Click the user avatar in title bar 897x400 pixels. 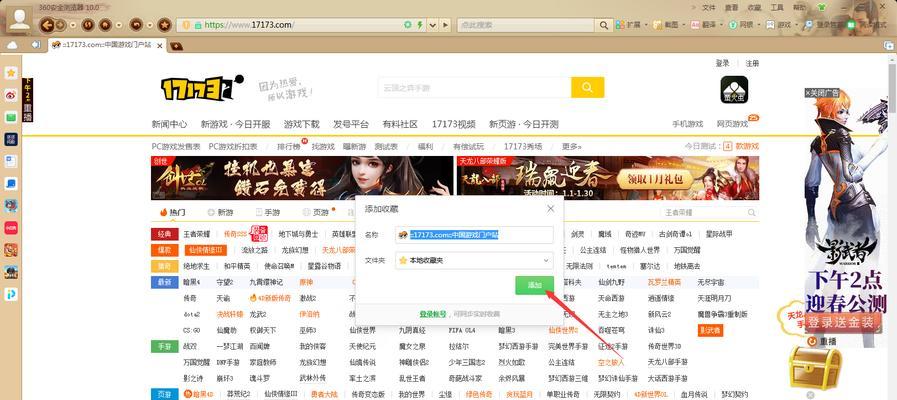point(20,20)
